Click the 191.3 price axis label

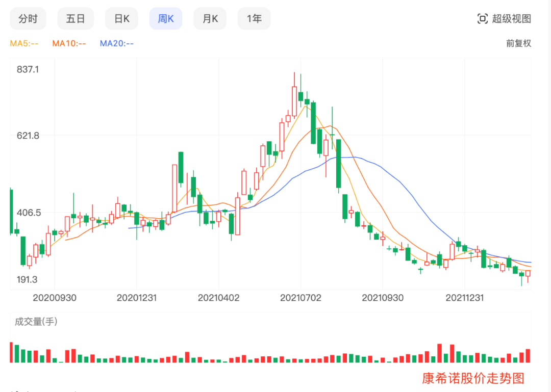pyautogui.click(x=27, y=279)
